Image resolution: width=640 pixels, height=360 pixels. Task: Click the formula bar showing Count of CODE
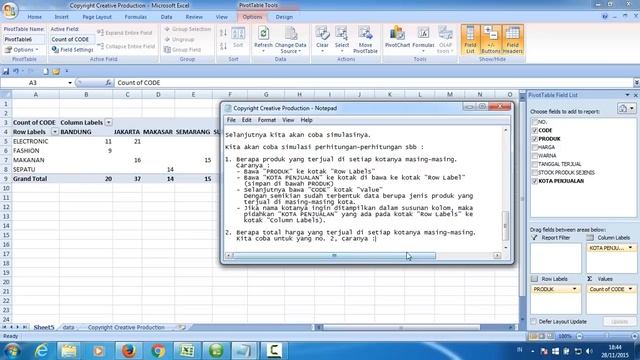click(x=373, y=82)
